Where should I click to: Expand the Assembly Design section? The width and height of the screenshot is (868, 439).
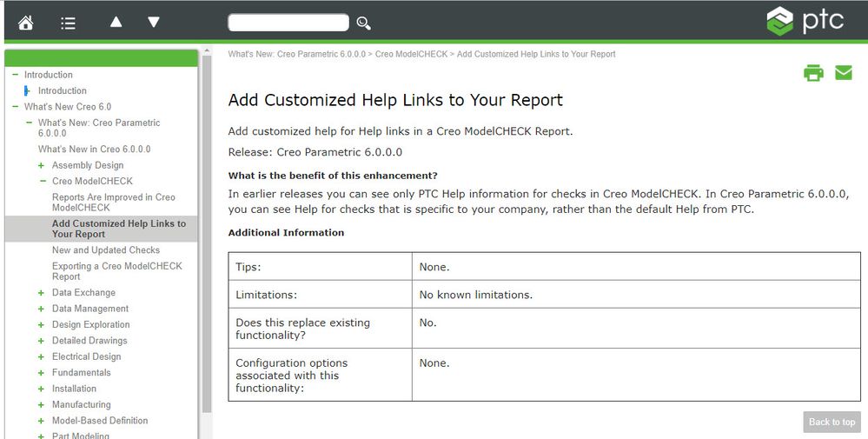coord(41,165)
